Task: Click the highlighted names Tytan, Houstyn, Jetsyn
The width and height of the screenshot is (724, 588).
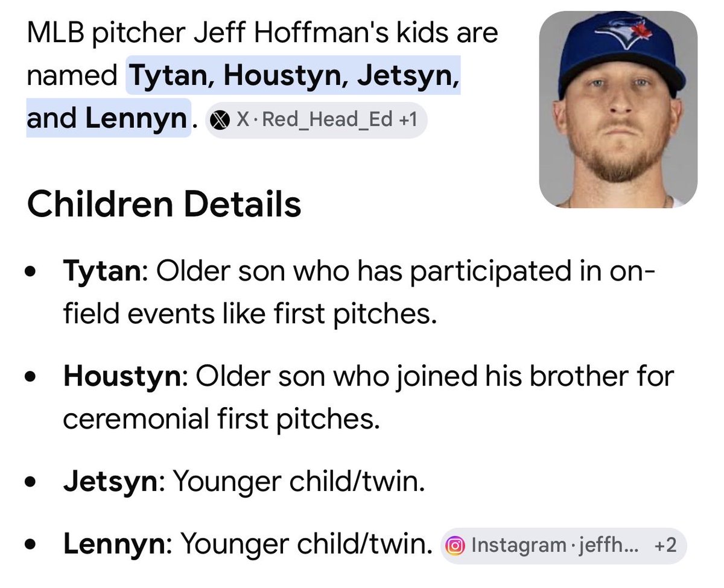Action: coord(293,77)
